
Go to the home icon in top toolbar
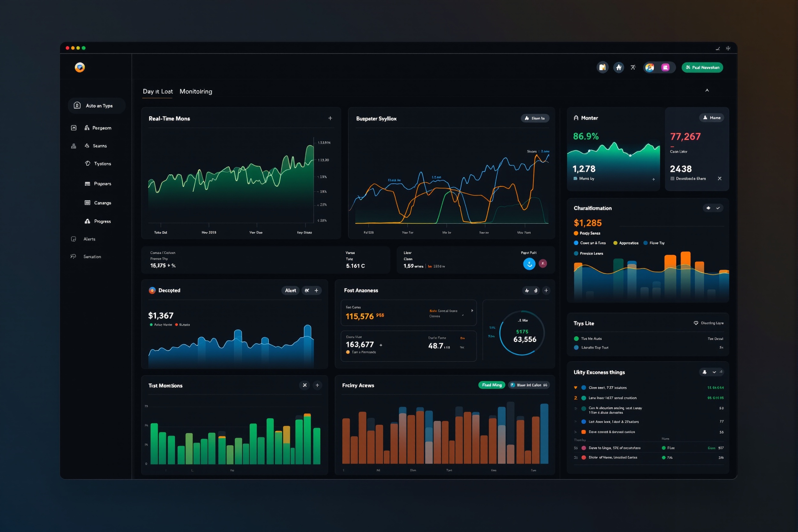(x=619, y=67)
